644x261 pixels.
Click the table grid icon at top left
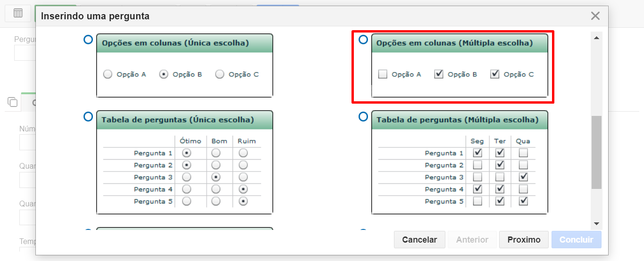point(18,13)
